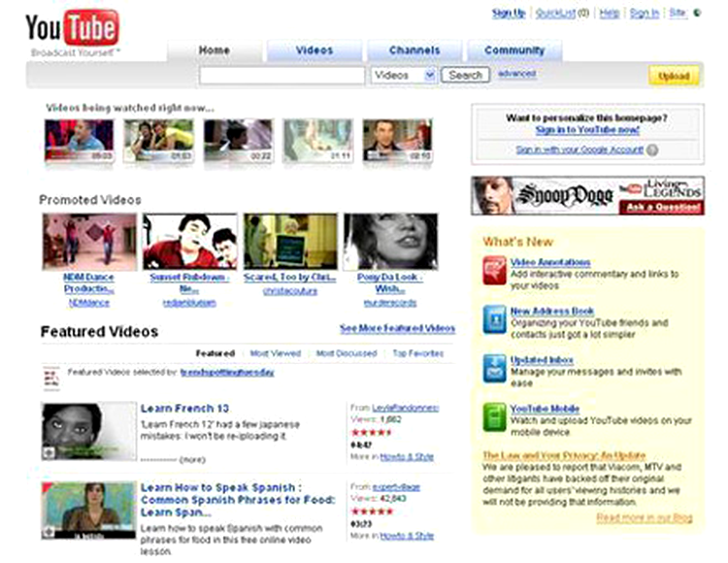Open the Learn French 13 video thumbnail

pyautogui.click(x=88, y=431)
